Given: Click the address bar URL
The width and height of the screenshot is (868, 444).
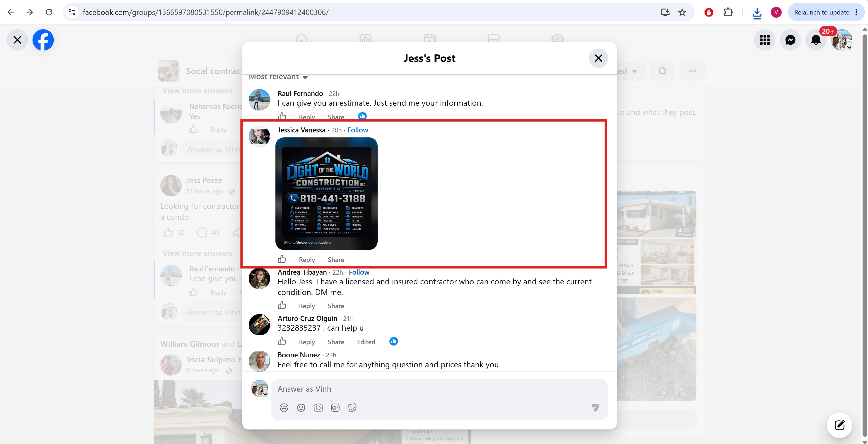Looking at the screenshot, I should click(x=205, y=12).
